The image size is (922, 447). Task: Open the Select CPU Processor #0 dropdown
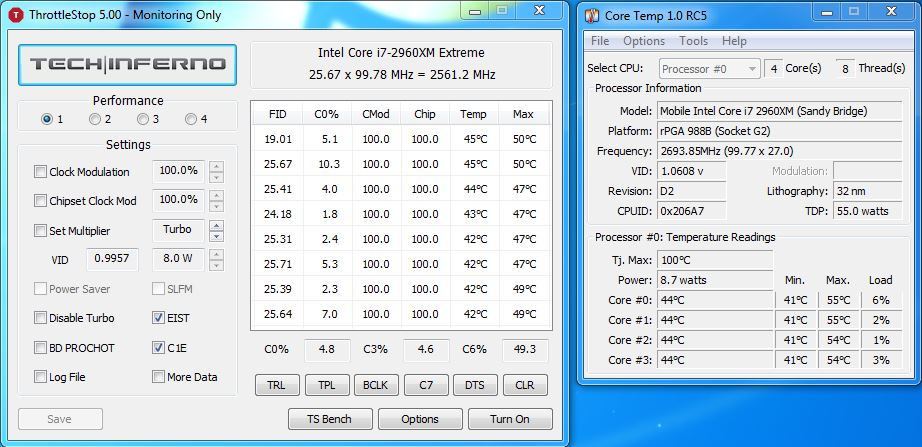[x=710, y=69]
